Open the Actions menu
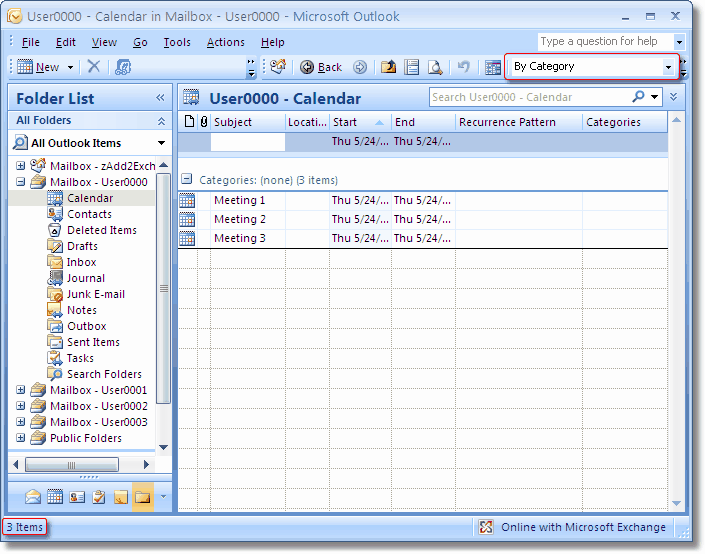The width and height of the screenshot is (705, 554). (226, 42)
